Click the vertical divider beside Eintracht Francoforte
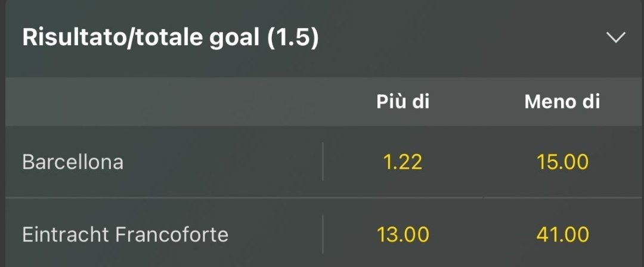Screen dimensions: 644x267 (323, 234)
